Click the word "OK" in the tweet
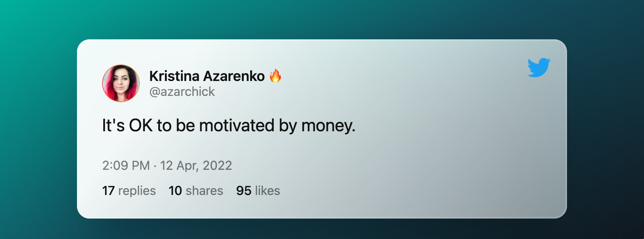 [x=141, y=125]
